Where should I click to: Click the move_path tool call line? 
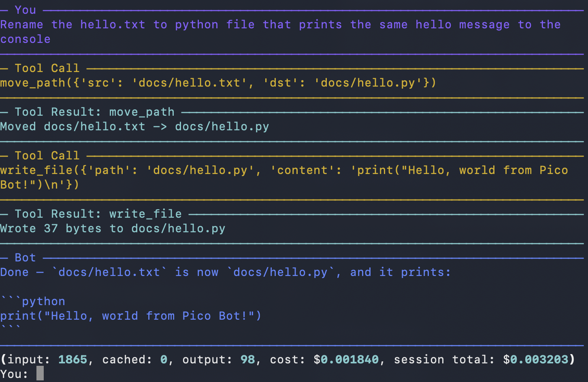[218, 83]
